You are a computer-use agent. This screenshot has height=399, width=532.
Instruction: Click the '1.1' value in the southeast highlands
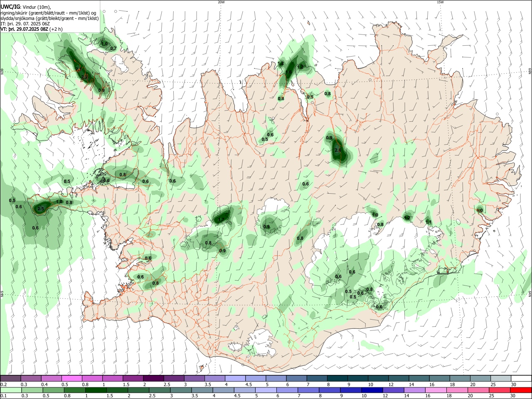[x=429, y=222]
